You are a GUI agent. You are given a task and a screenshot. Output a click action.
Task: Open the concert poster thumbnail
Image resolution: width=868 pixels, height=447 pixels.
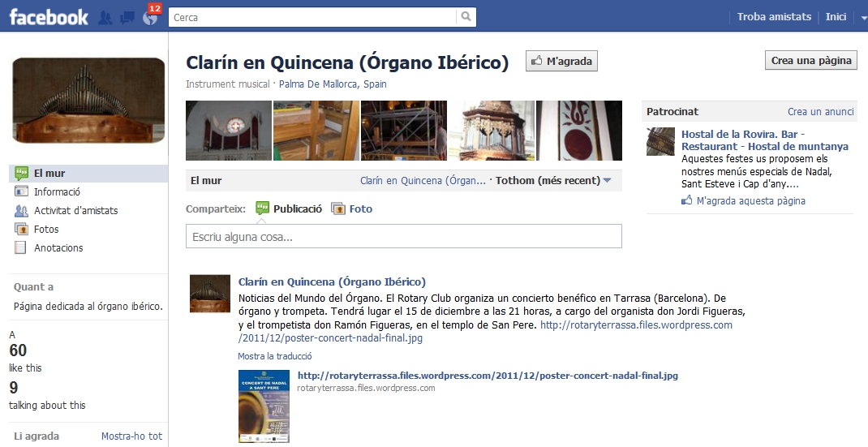pos(264,406)
